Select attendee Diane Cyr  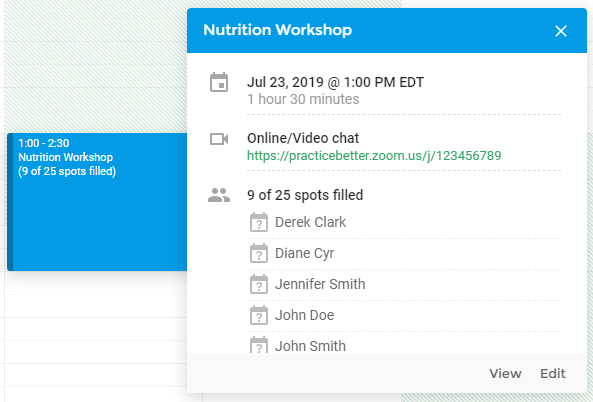[304, 253]
